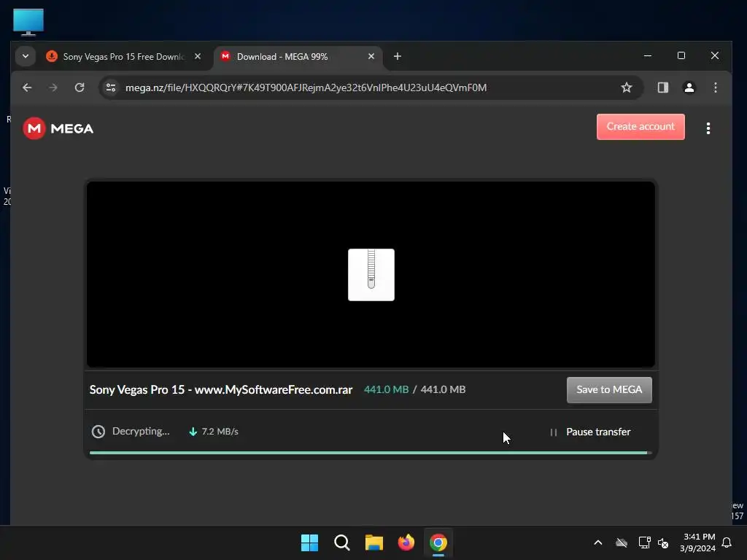Show hidden system tray icons
Viewport: 747px width, 560px height.
(x=598, y=542)
